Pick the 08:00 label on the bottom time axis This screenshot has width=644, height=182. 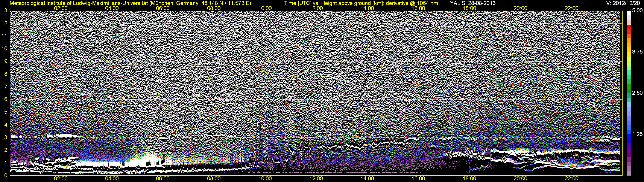[x=214, y=179]
